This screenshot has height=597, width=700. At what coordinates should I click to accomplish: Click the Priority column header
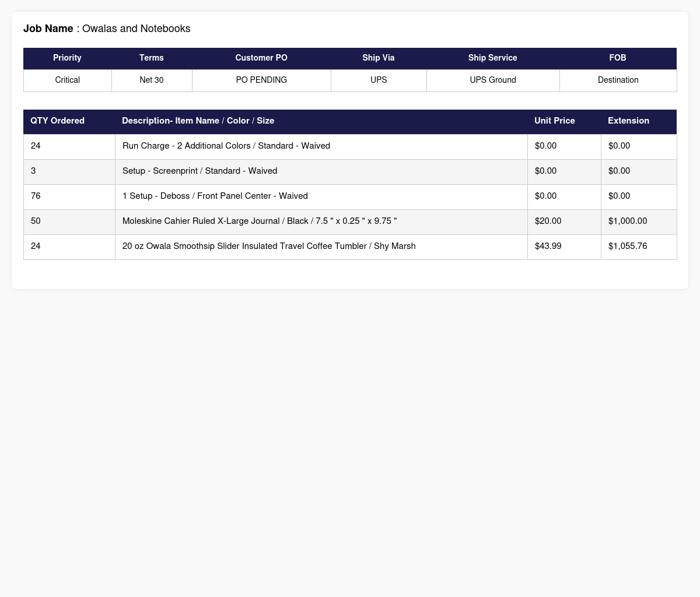point(67,58)
